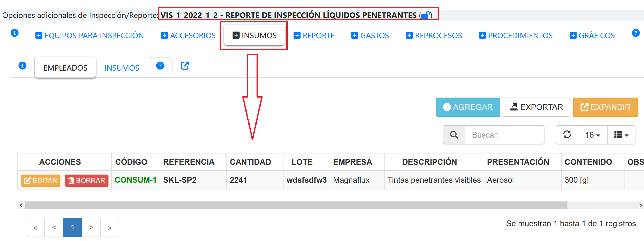
Task: Delete the CONSUM-1 row with BORRAR
Action: 87,181
